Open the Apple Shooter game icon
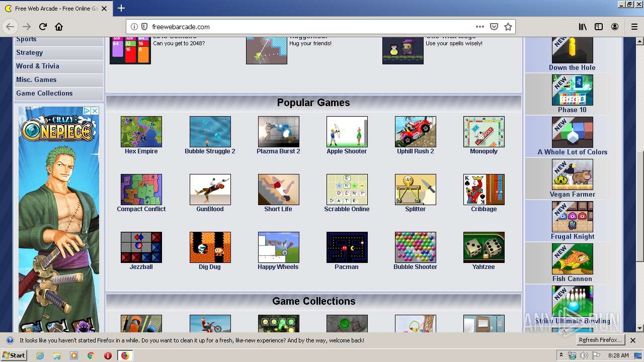The image size is (644, 362). click(x=347, y=132)
